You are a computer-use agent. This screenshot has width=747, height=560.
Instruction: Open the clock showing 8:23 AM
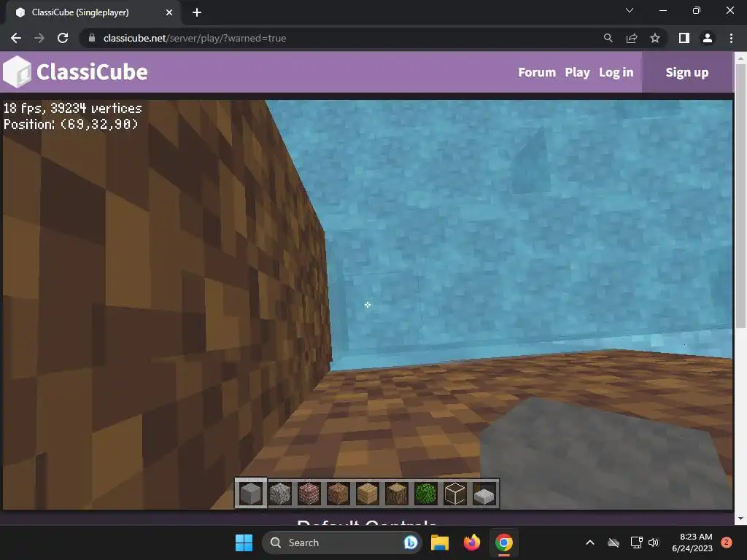click(692, 542)
